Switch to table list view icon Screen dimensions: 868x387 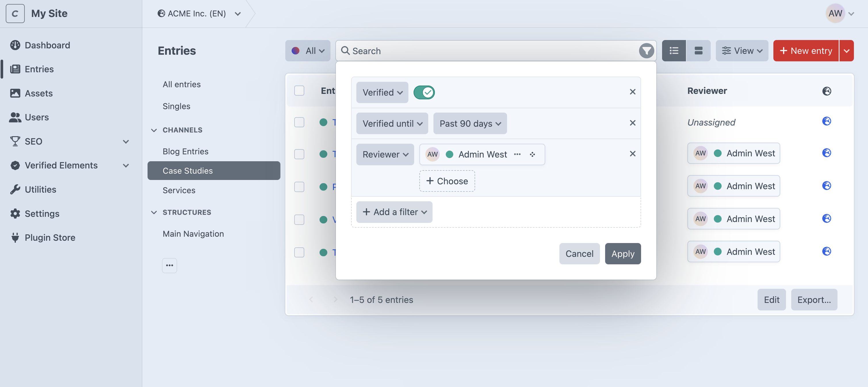pos(674,51)
